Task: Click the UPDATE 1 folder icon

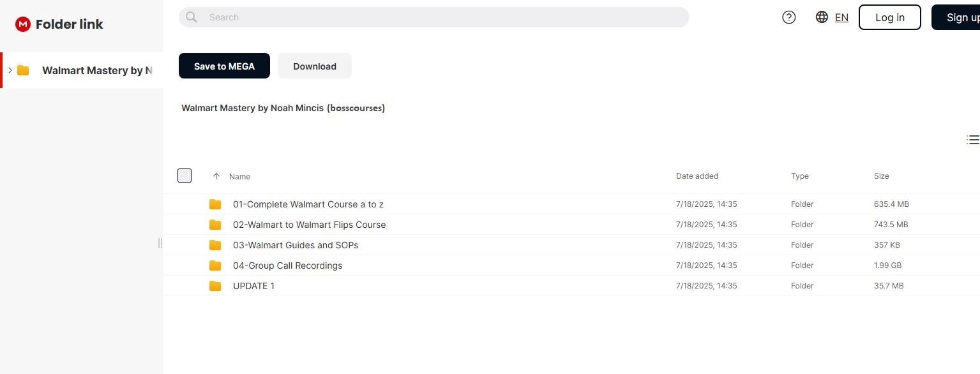Action: click(x=215, y=286)
